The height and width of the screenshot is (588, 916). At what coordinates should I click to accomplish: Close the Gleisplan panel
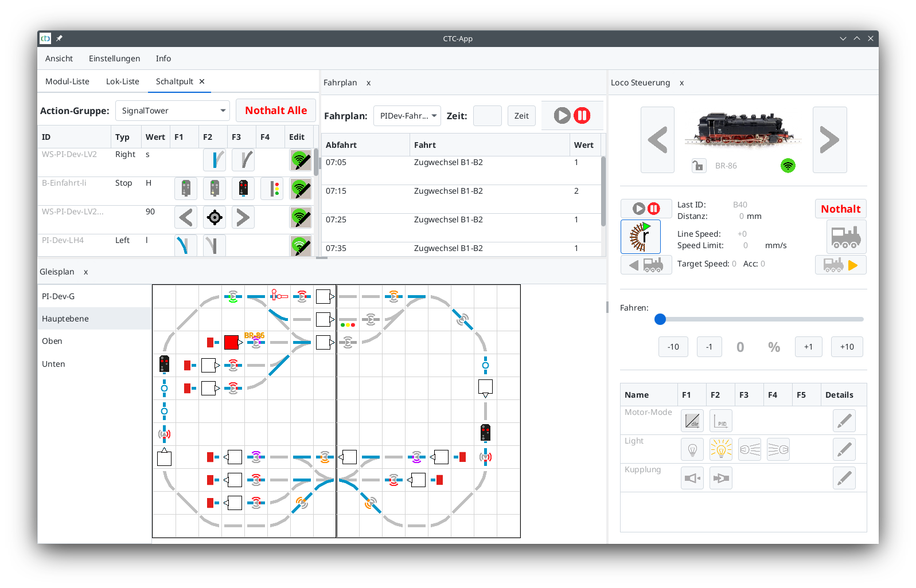(86, 272)
